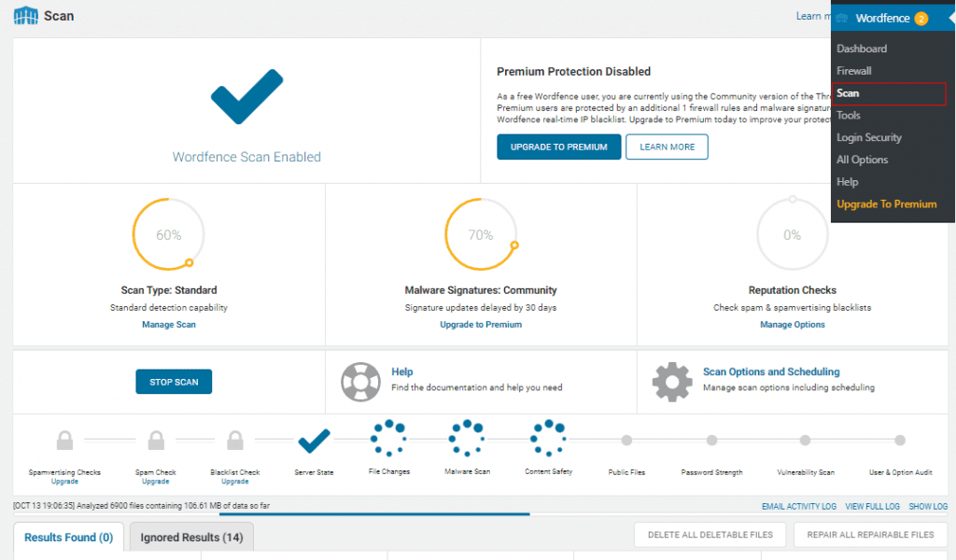This screenshot has width=956, height=560.
Task: Open Tools in the Wordfence menu
Action: click(x=848, y=115)
